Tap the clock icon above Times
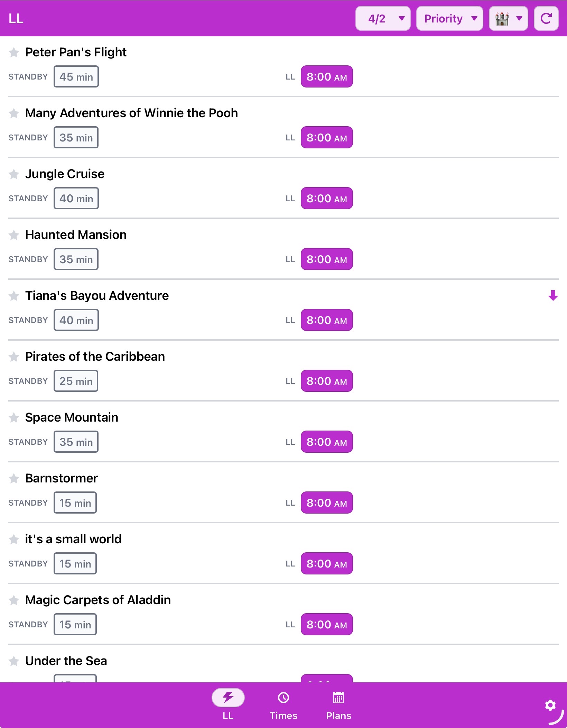567x728 pixels. [x=283, y=698]
